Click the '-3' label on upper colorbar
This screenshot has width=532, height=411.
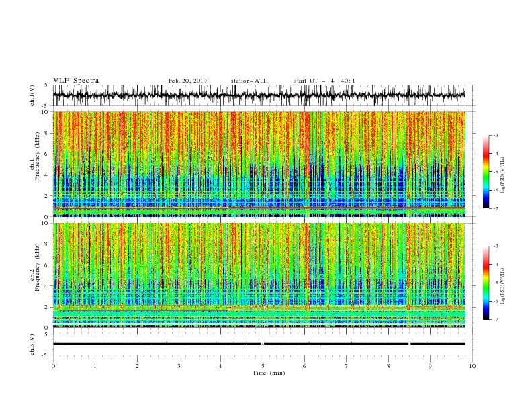[x=495, y=135]
